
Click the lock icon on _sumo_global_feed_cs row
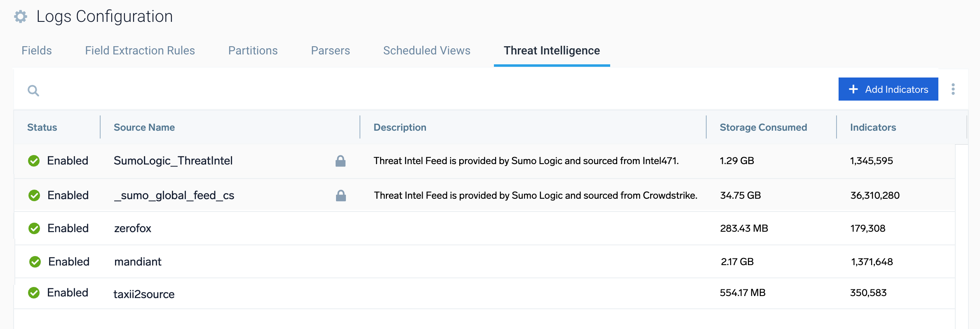(x=341, y=195)
